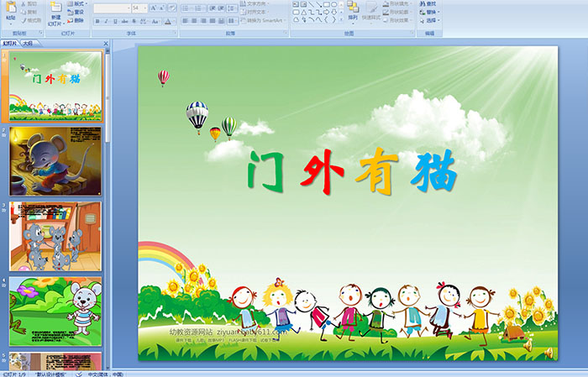The image size is (588, 377).
Task: Select slide 3 thumbnail with group of mice
Action: [55, 236]
